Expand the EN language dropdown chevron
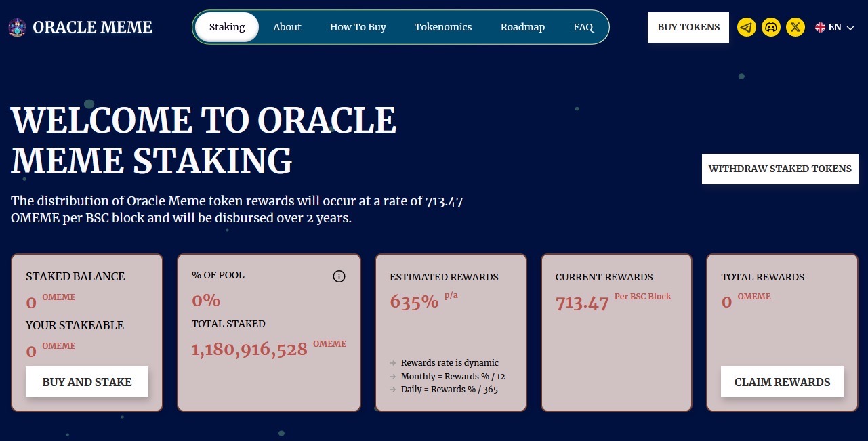The width and height of the screenshot is (868, 441). (x=850, y=28)
